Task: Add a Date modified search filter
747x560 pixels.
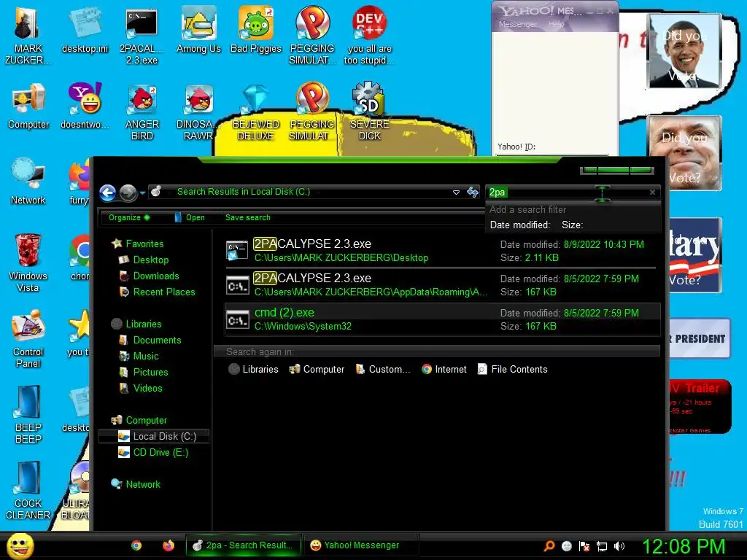Action: [519, 225]
